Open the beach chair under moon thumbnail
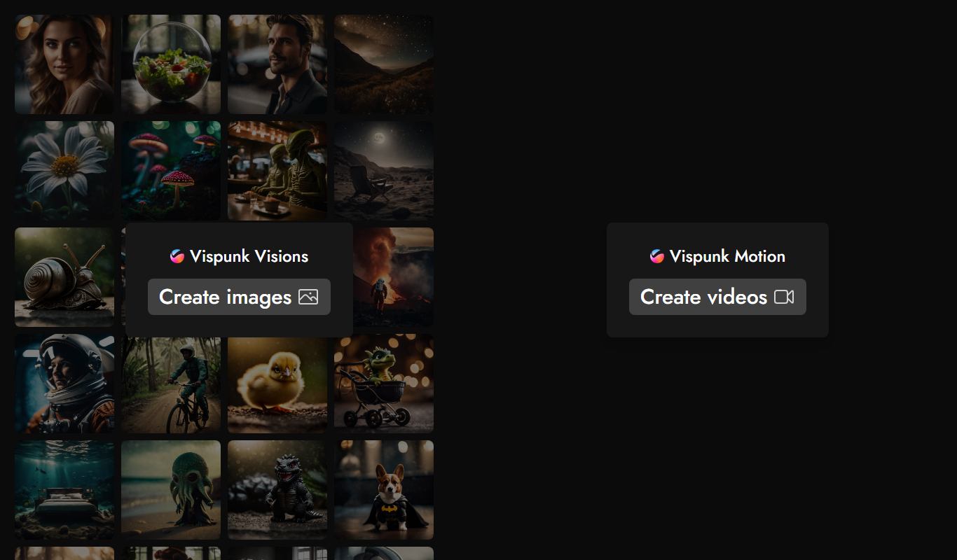 tap(384, 171)
